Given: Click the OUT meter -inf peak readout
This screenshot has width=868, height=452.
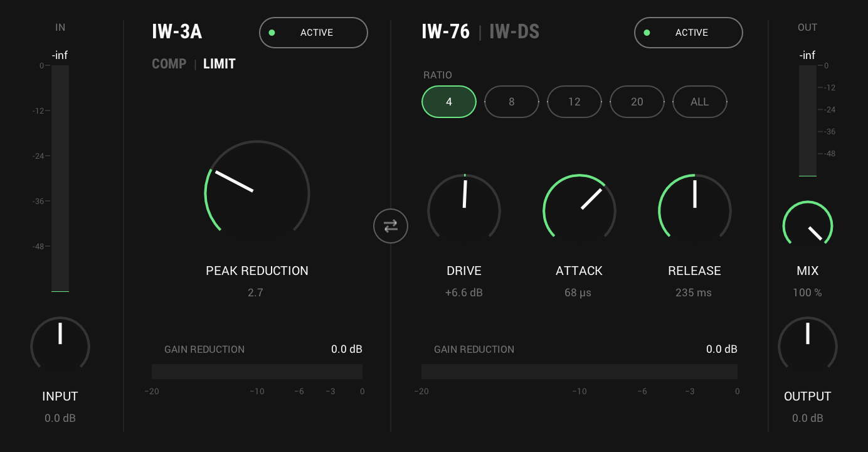Looking at the screenshot, I should coord(808,55).
